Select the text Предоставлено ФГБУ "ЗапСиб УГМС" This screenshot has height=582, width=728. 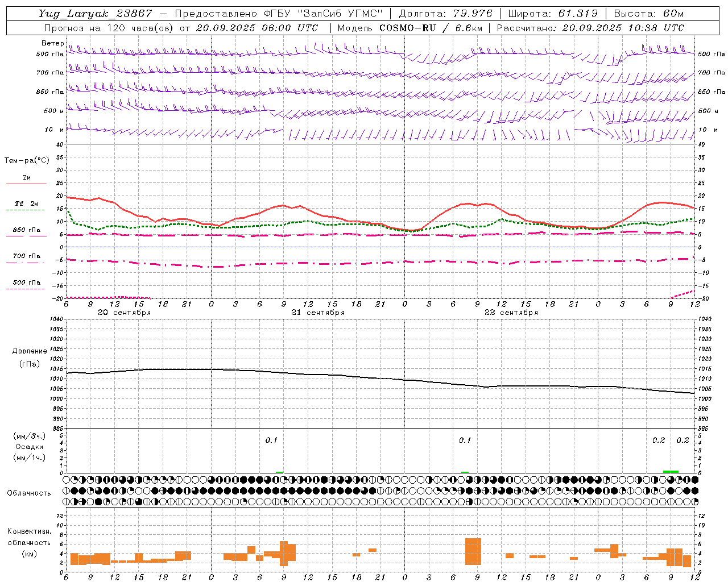(x=279, y=14)
